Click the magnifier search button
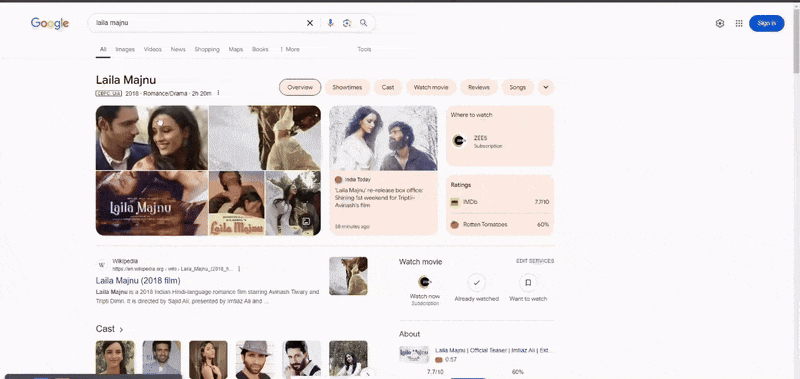The height and width of the screenshot is (379, 800). click(364, 23)
